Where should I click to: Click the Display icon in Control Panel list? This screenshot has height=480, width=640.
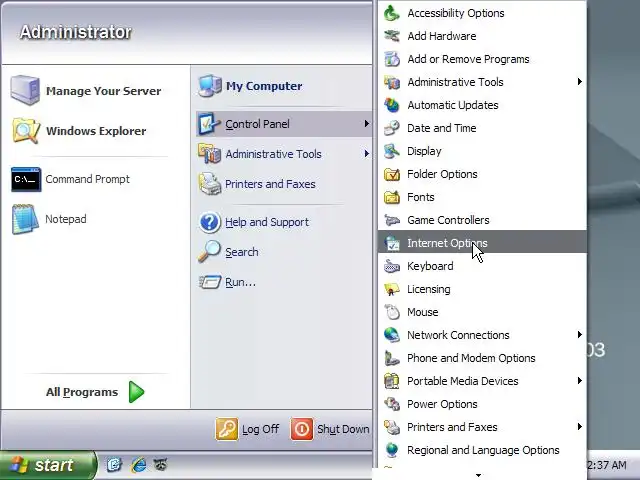tap(392, 151)
